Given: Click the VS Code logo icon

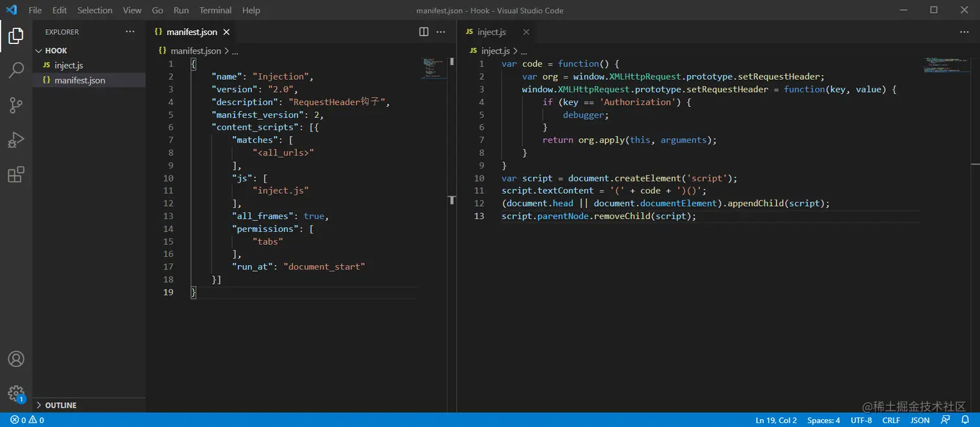Looking at the screenshot, I should pos(11,10).
